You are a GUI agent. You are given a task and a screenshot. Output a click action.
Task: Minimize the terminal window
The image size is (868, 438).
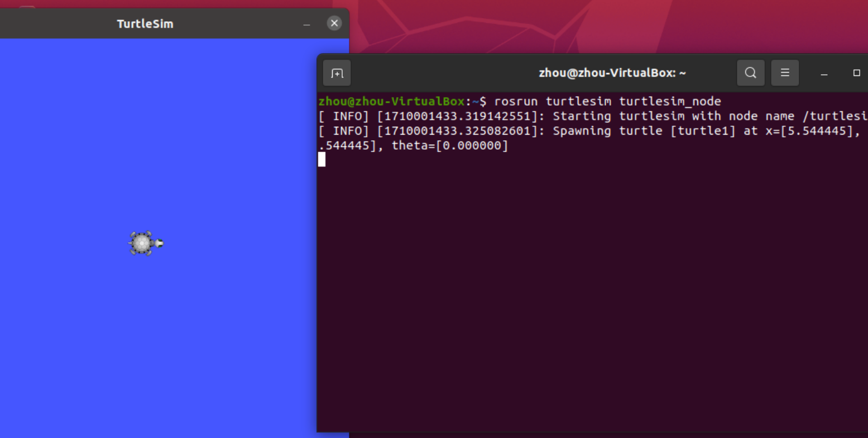[x=824, y=73]
